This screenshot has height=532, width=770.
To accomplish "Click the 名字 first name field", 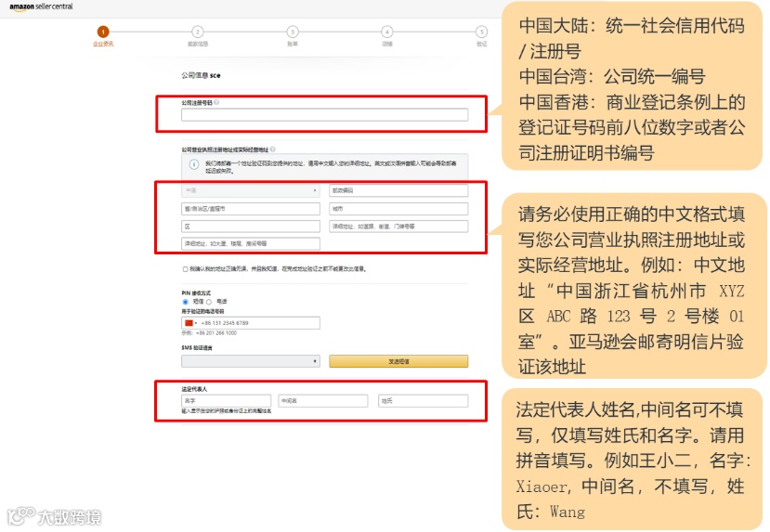I will click(226, 401).
